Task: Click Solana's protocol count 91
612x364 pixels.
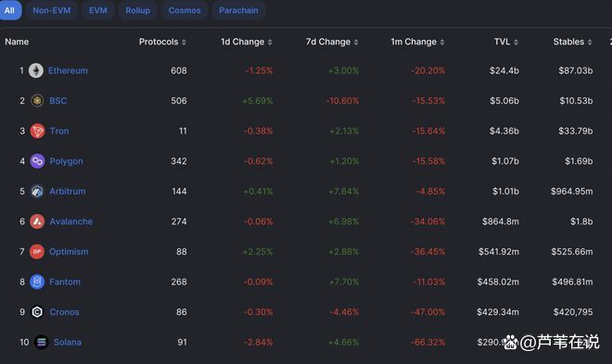Action: tap(182, 342)
